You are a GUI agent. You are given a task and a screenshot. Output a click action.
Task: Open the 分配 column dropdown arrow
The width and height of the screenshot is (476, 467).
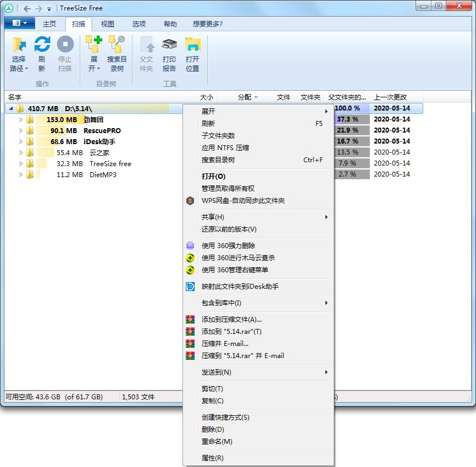256,96
